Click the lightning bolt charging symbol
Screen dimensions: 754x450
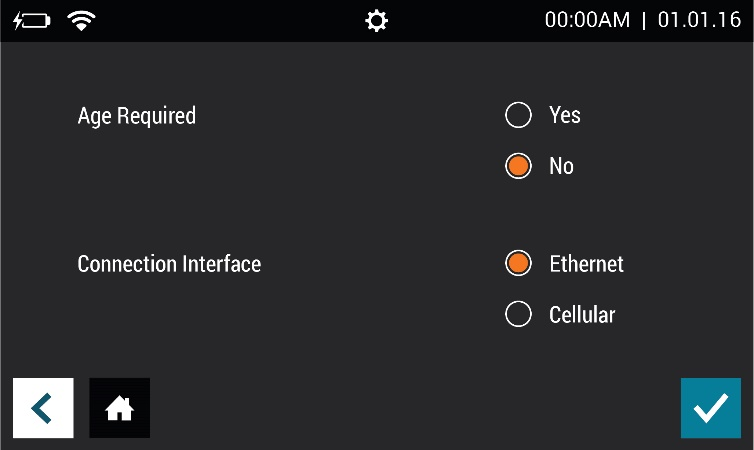(x=18, y=21)
